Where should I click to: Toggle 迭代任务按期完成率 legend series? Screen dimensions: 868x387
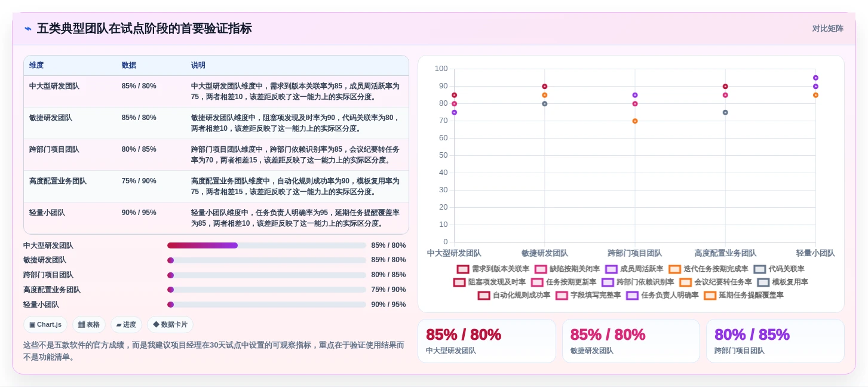(x=708, y=269)
